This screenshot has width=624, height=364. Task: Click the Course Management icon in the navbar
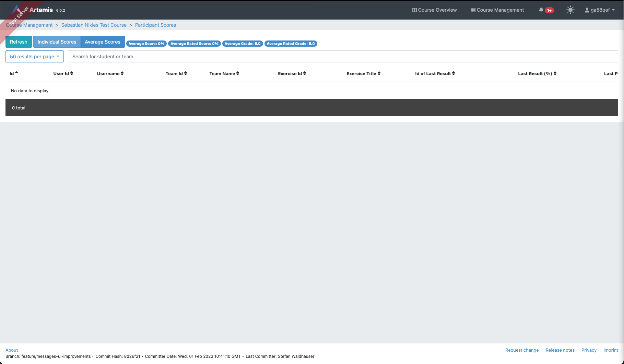point(472,10)
